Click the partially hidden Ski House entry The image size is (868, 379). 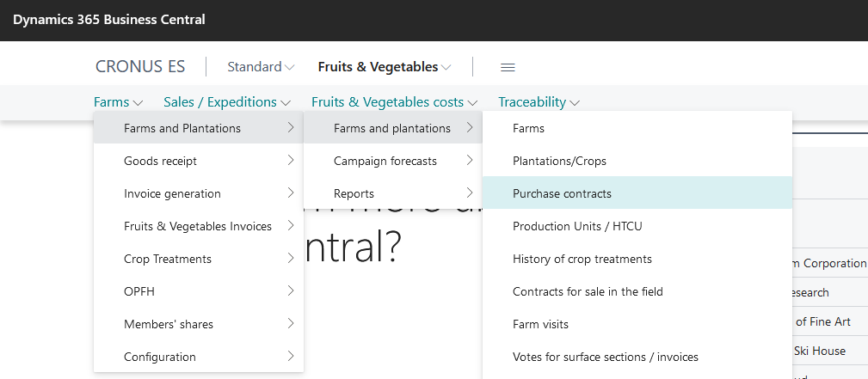click(820, 351)
